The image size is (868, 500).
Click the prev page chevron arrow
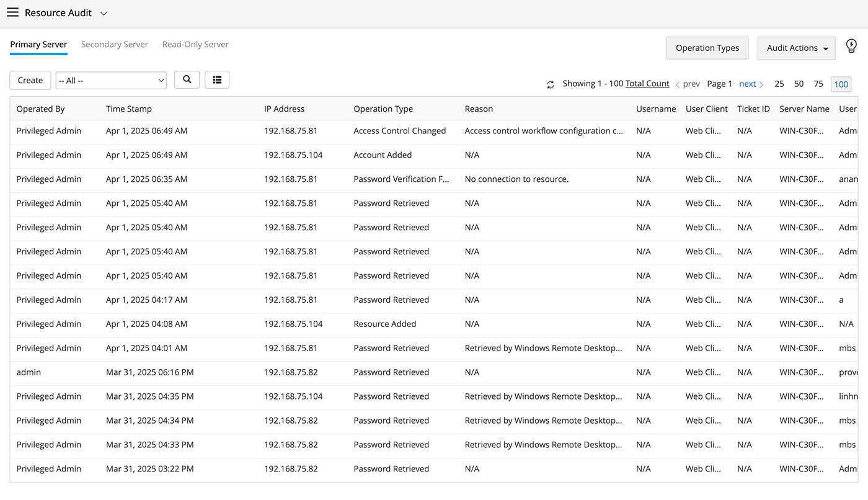(678, 84)
